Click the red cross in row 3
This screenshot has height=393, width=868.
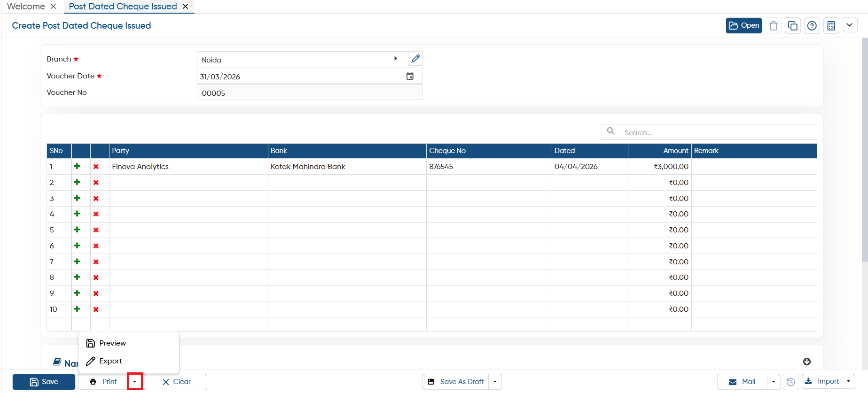point(96,199)
